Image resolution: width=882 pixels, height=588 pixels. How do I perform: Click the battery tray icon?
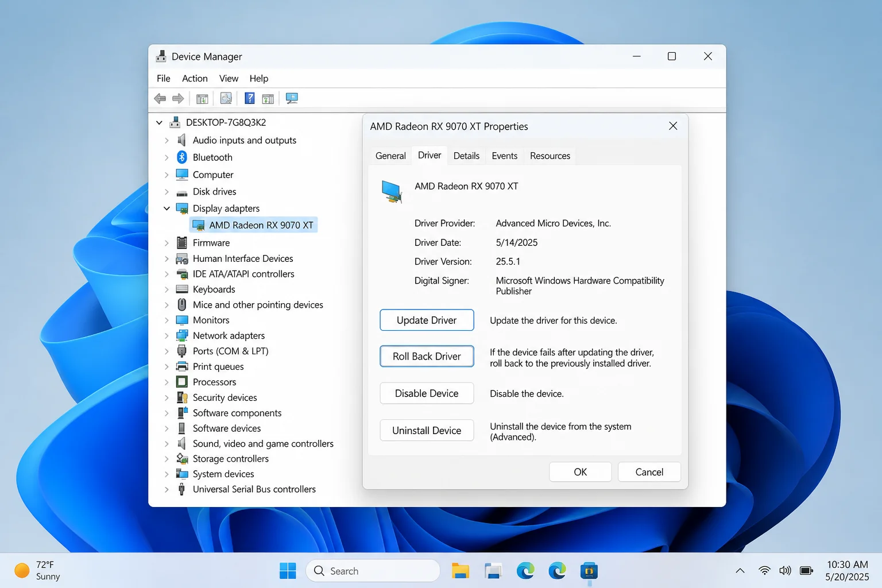click(x=806, y=571)
